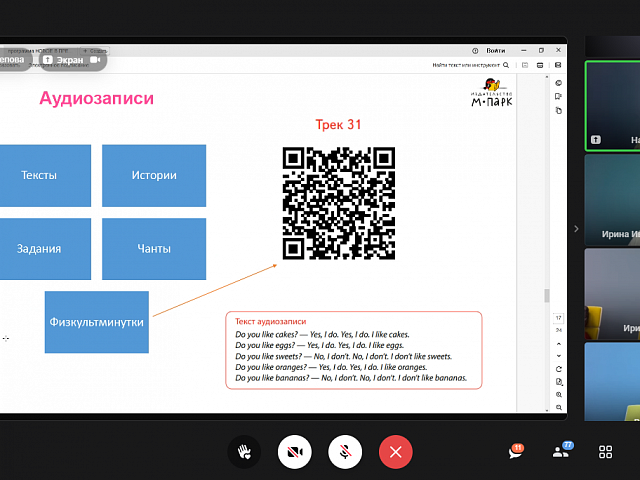Open the participants list
The image size is (640, 480).
(560, 452)
